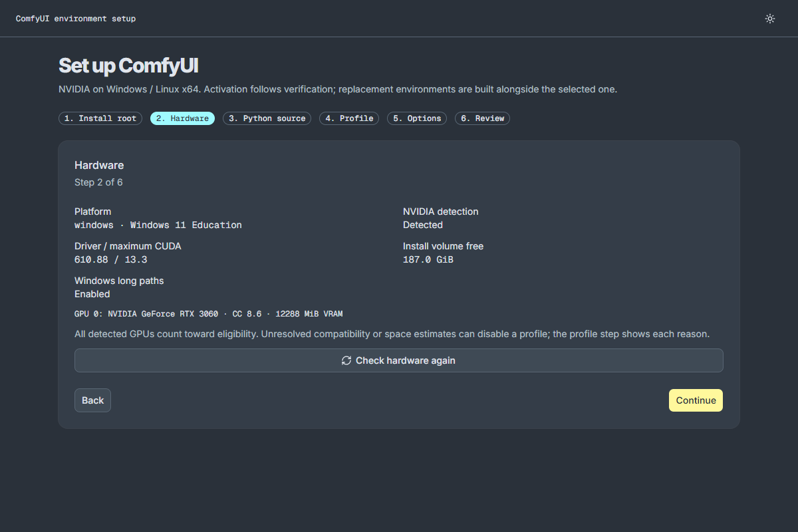The image size is (798, 532).
Task: Click the Hardware card heading
Action: point(99,165)
